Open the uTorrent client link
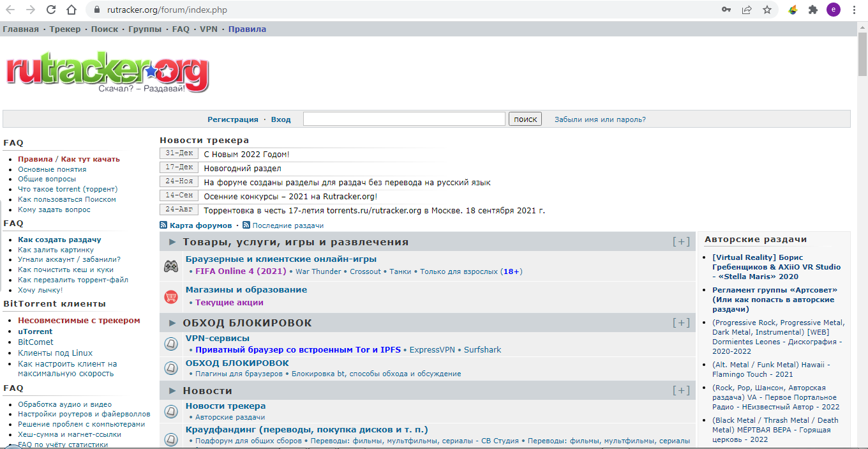The width and height of the screenshot is (868, 449). point(35,331)
